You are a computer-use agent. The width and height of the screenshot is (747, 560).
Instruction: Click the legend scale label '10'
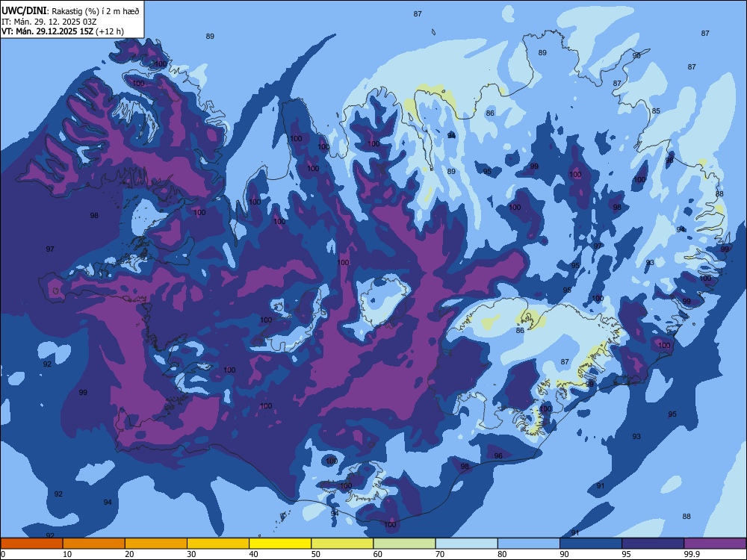tap(67, 554)
